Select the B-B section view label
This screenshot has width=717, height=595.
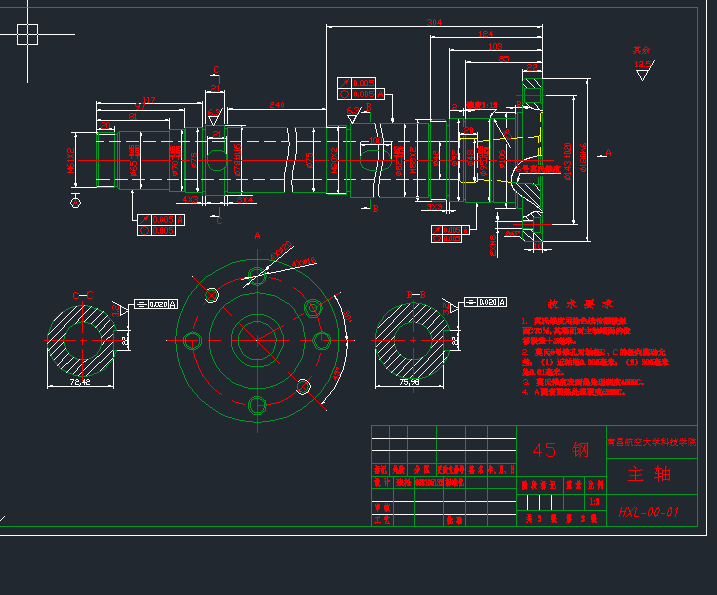click(416, 295)
